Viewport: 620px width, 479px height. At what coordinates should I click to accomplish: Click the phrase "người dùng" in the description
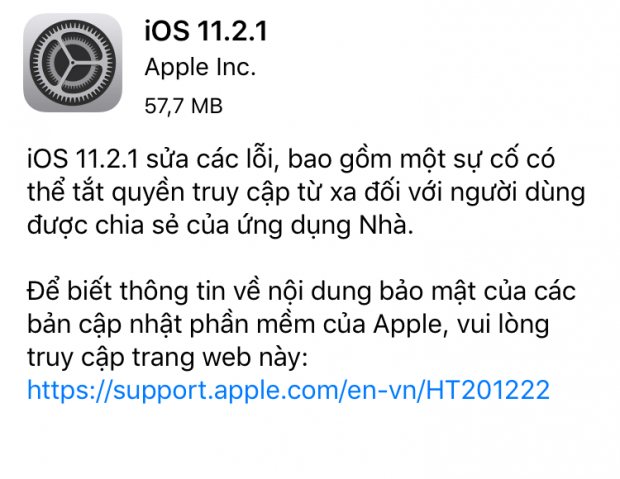tap(518, 193)
